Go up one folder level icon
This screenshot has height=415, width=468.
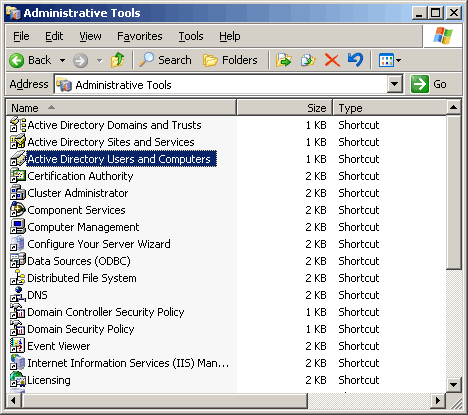pyautogui.click(x=117, y=60)
